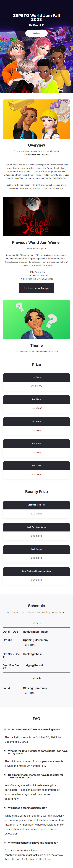Open the Explore Schoolscape button
Screen dimensions: 73x868
coord(36,288)
